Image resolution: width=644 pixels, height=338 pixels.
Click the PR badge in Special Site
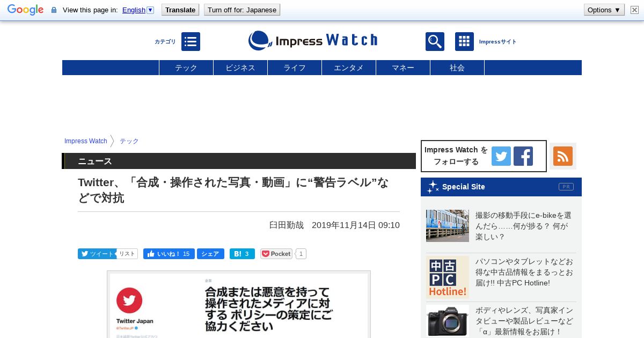pyautogui.click(x=566, y=187)
